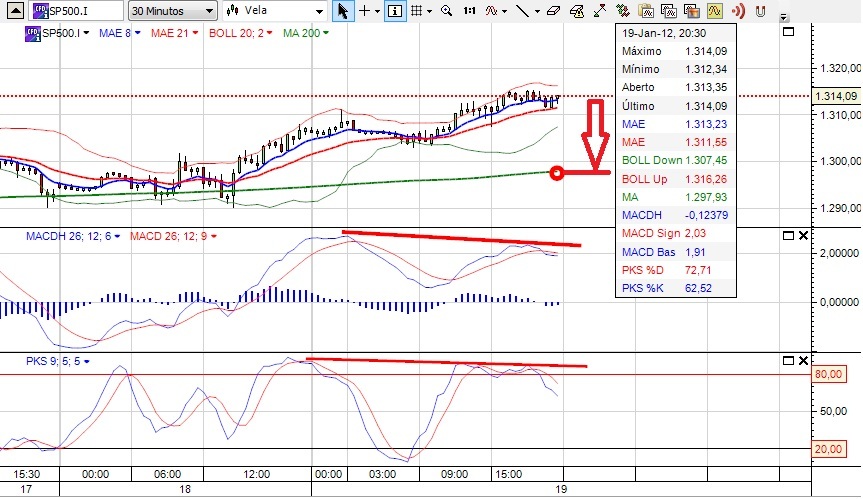Click the Mínimo 1.312,34 row in info box
This screenshot has width=863, height=499.
675,69
